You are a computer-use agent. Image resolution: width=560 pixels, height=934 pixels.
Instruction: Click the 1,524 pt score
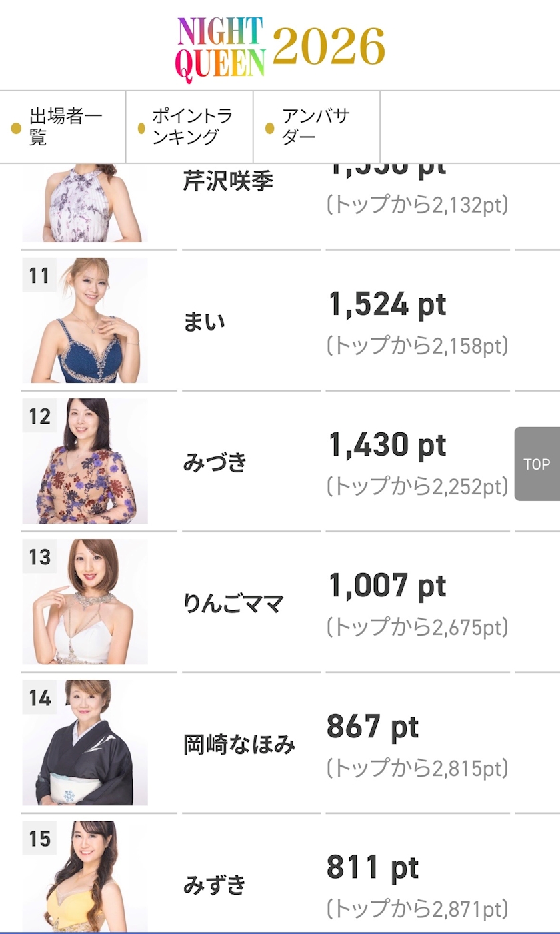(x=387, y=304)
